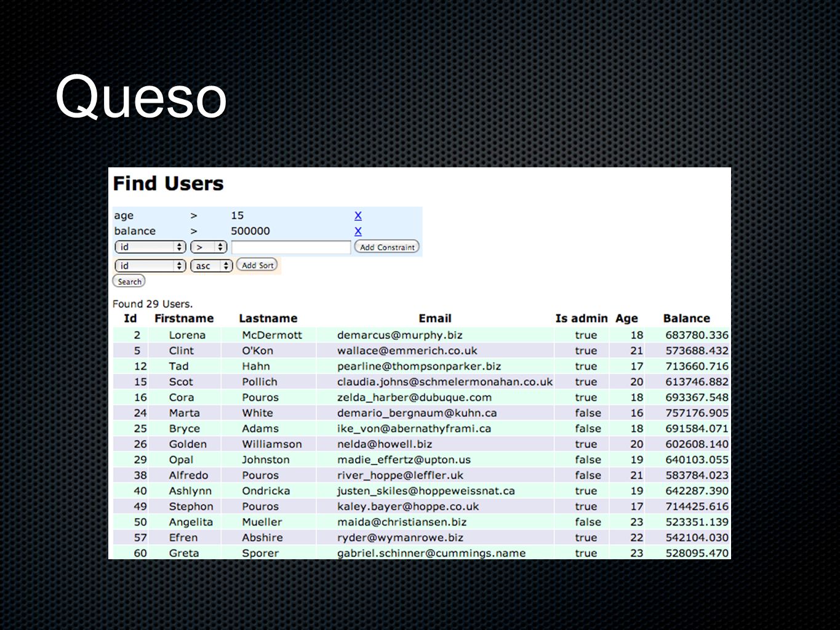Open the constraint operator dropdown showing >

(x=209, y=247)
